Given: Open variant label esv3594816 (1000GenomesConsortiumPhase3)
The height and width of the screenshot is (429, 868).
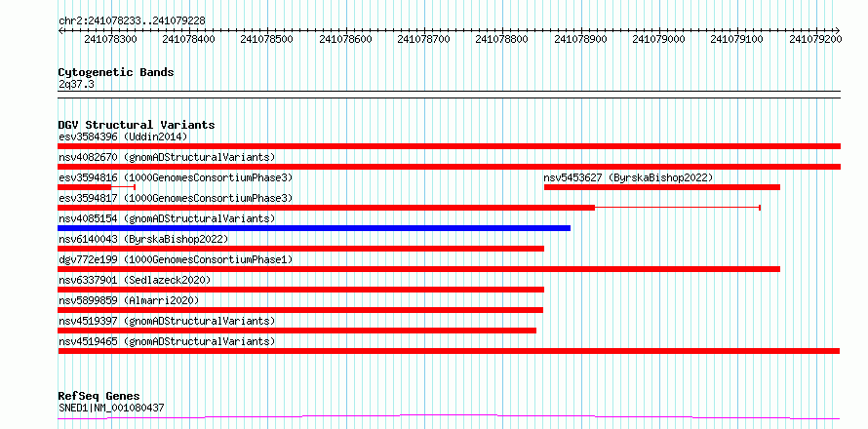Looking at the screenshot, I should (176, 177).
